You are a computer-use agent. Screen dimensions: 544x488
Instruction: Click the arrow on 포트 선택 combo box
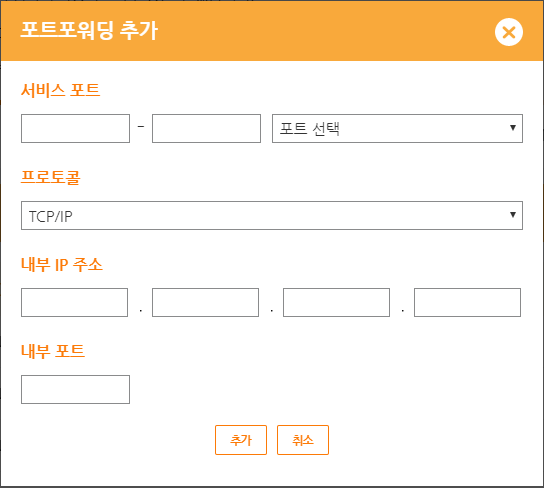pyautogui.click(x=513, y=128)
